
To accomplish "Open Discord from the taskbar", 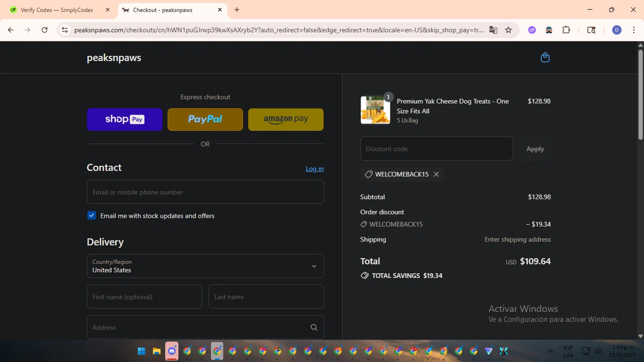I will click(172, 351).
